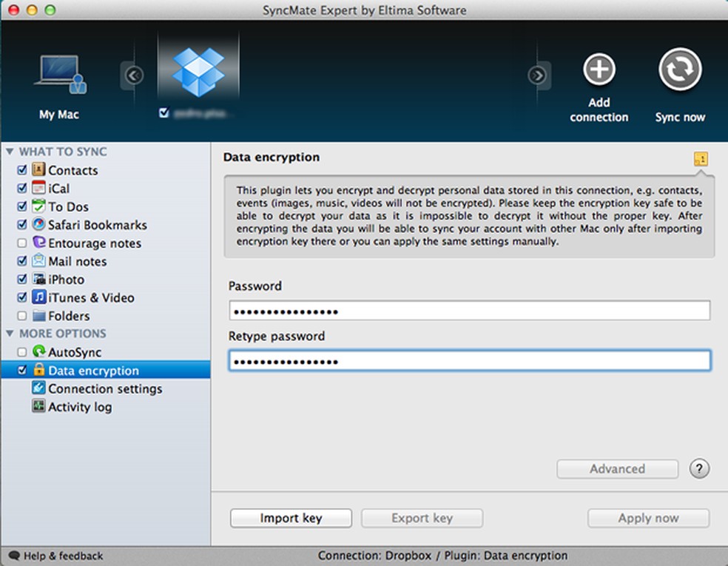Enable the Folders checkbox
The height and width of the screenshot is (566, 728).
coord(21,316)
